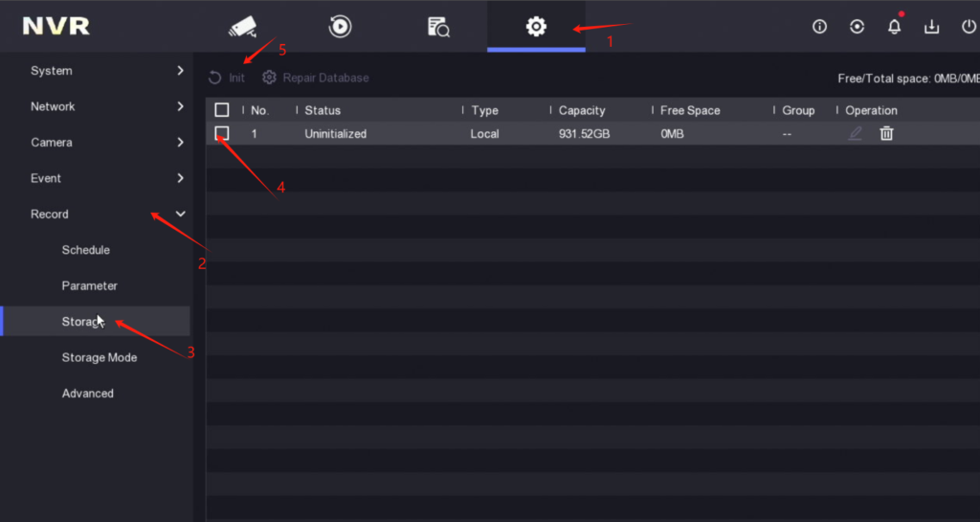Expand the Network menu section

(x=96, y=106)
